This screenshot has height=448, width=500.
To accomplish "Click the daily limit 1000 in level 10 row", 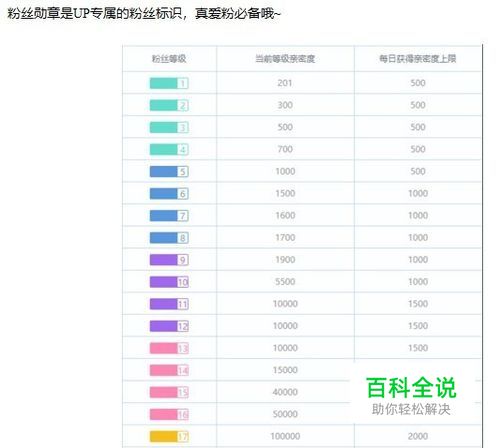I will click(418, 282).
